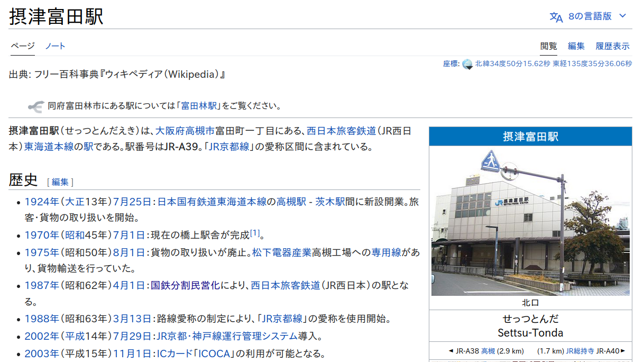Image resolution: width=644 pixels, height=362 pixels.
Task: Open the 編集 tab
Action: tap(576, 46)
